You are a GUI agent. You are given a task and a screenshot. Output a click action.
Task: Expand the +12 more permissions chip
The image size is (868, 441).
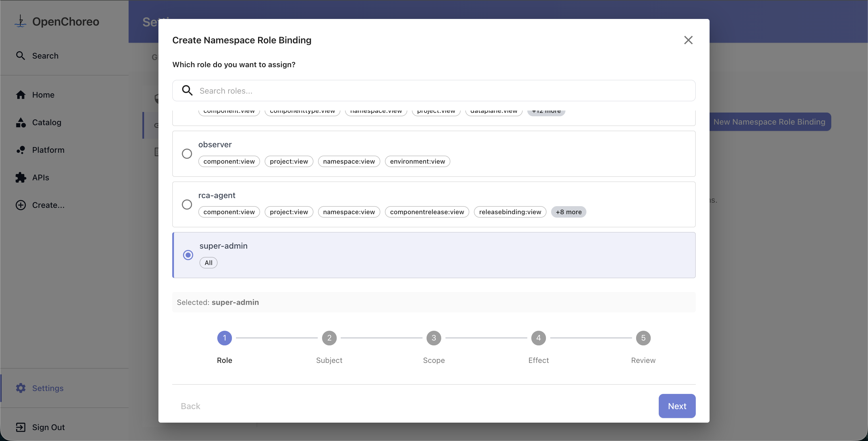coord(546,112)
